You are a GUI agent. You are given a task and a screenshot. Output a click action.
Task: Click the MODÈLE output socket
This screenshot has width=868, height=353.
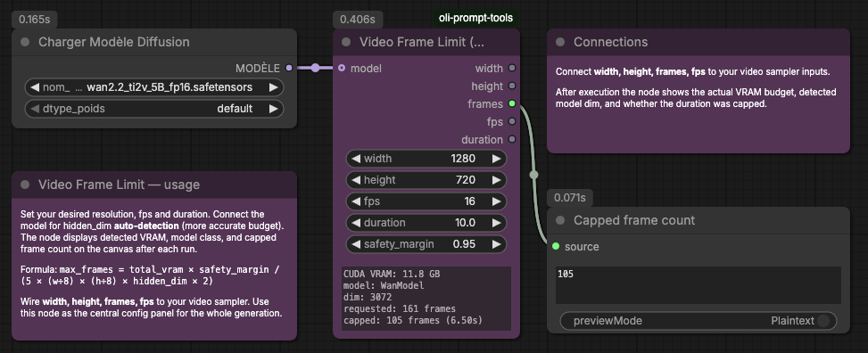(x=288, y=68)
